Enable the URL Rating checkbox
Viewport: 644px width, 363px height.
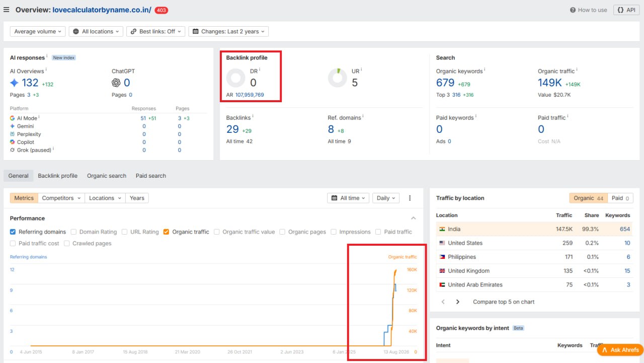[125, 232]
